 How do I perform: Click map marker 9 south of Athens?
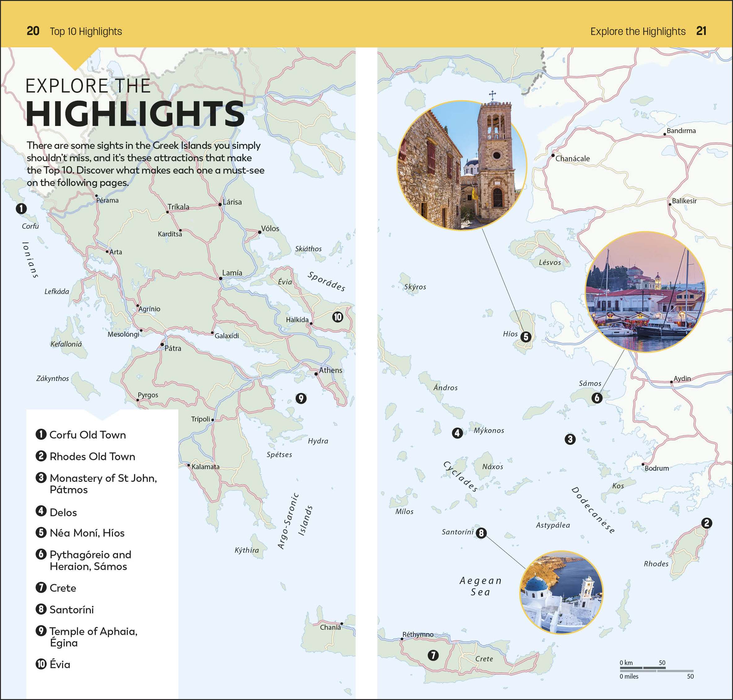[x=301, y=399]
